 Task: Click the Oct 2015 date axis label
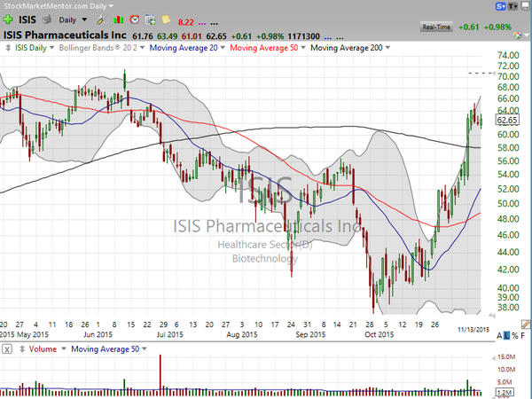[x=379, y=334]
